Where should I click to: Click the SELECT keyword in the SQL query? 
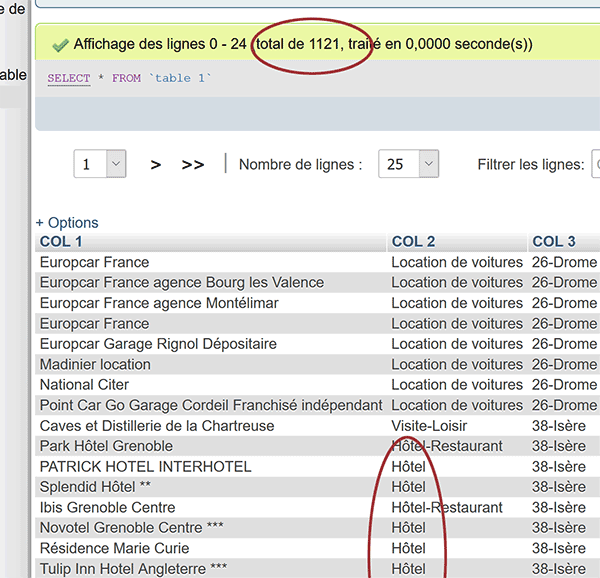[69, 78]
